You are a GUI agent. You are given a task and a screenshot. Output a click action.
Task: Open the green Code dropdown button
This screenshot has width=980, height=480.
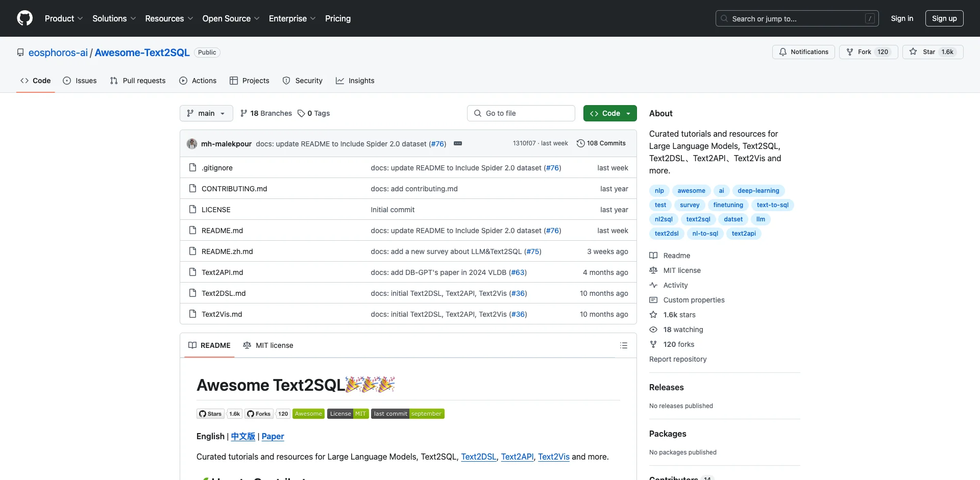pyautogui.click(x=610, y=113)
